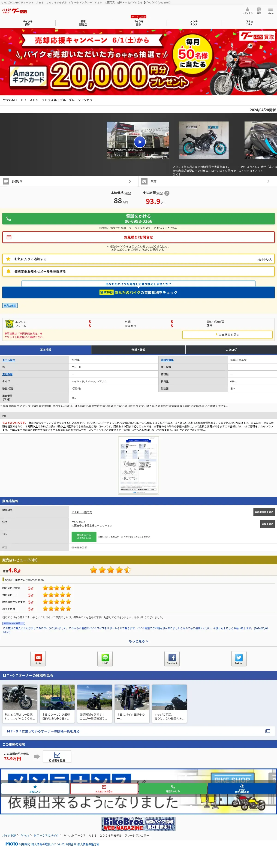Click the video camera icon for 動画1件
This screenshot has width=277, height=868.
[6, 181]
